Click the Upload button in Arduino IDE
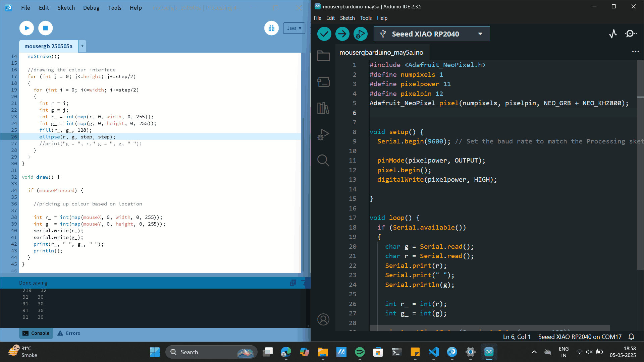 [x=342, y=34]
